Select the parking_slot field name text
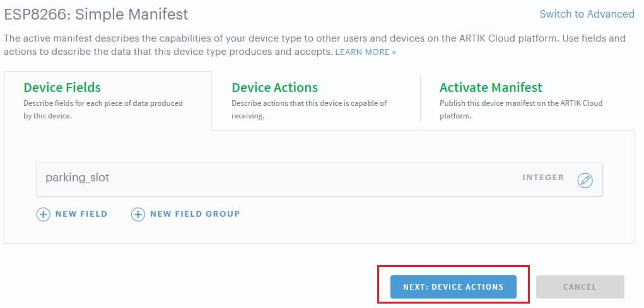Viewport: 644px width, 308px height. point(77,178)
